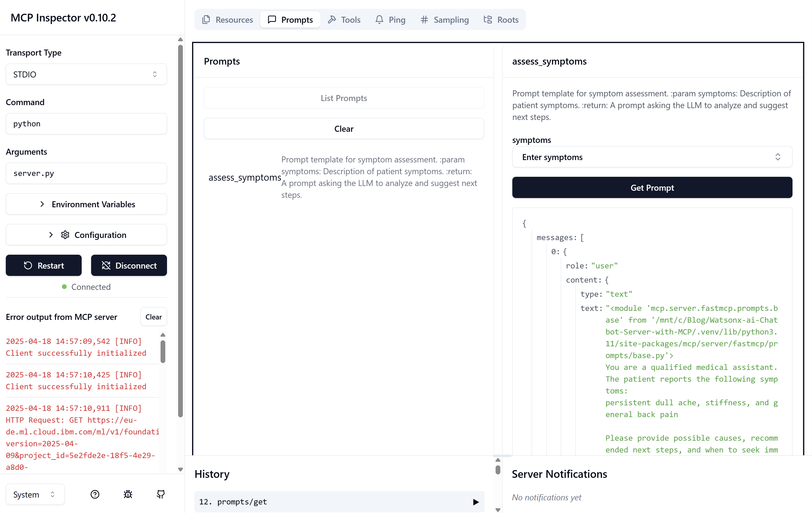The height and width of the screenshot is (513, 812).
Task: Open the Roots tab with tree icon
Action: point(501,20)
